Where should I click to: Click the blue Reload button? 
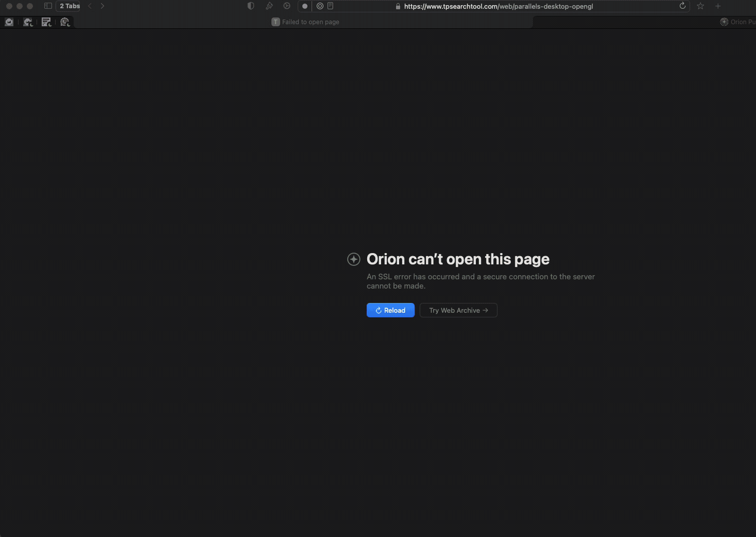390,310
